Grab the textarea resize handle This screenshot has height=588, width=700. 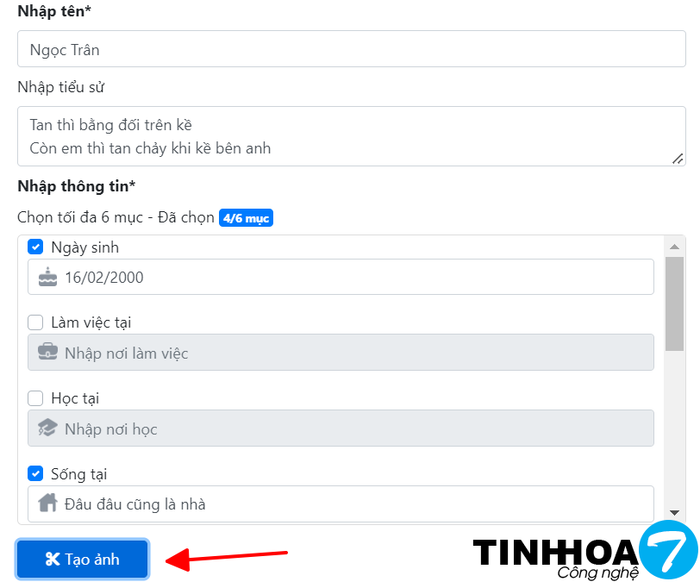678,159
